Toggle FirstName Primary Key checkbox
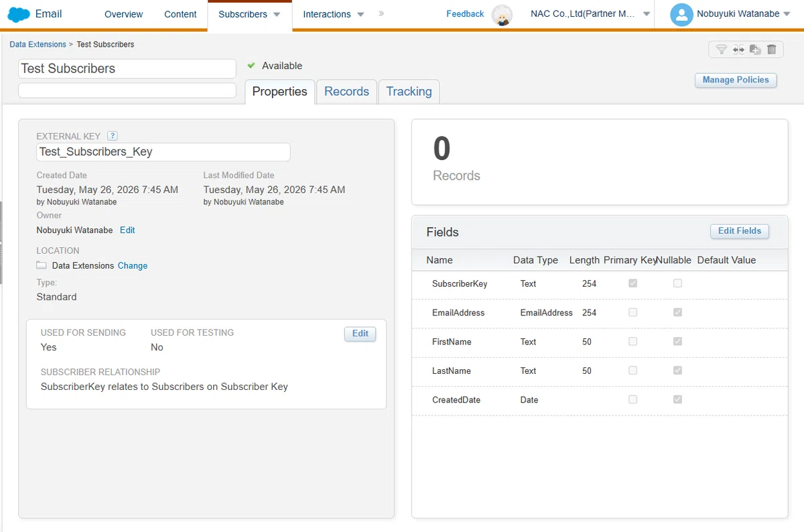804x532 pixels. click(632, 342)
